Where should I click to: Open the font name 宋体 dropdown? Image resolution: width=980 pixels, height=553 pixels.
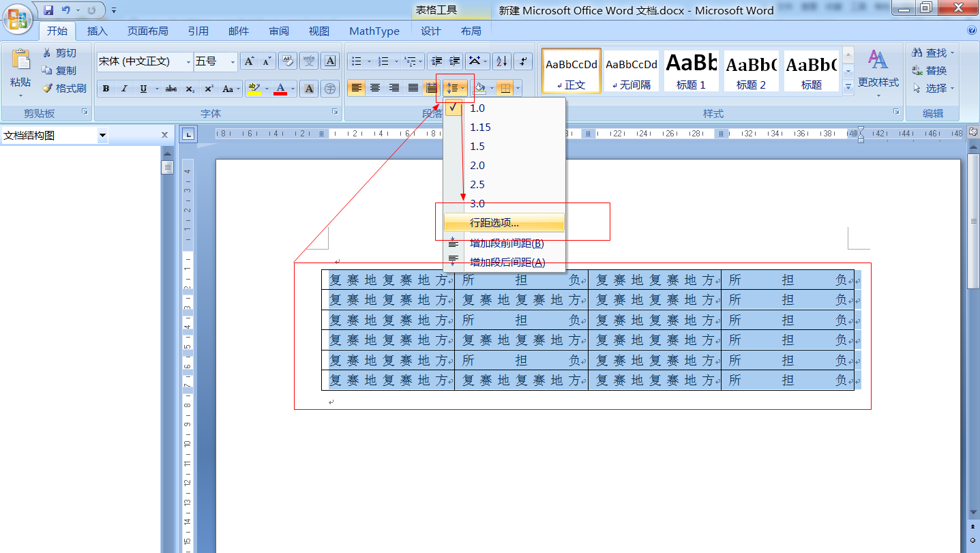point(189,62)
